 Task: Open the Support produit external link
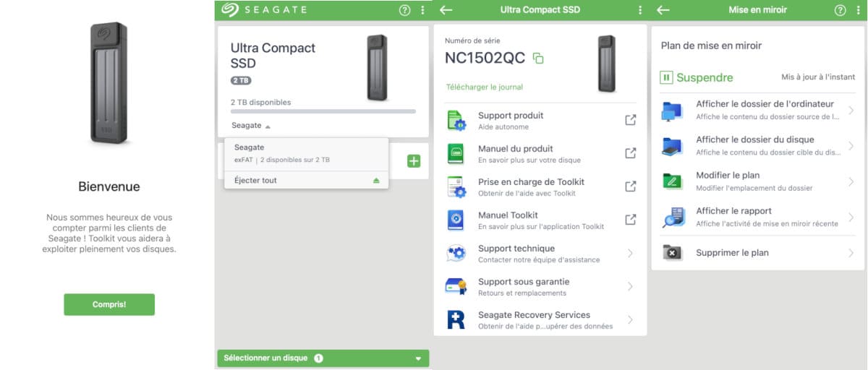(630, 120)
